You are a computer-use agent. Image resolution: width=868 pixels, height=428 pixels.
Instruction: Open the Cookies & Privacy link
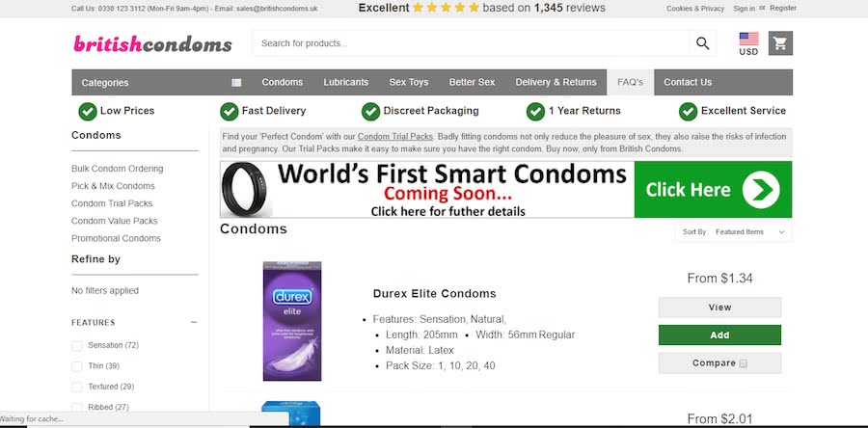[694, 9]
